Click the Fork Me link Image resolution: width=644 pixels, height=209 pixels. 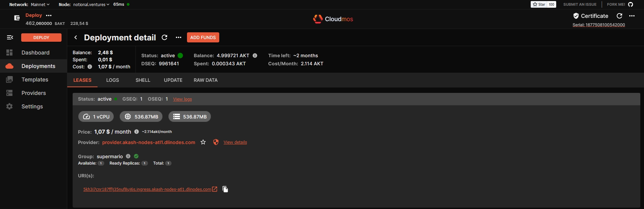coord(616,4)
